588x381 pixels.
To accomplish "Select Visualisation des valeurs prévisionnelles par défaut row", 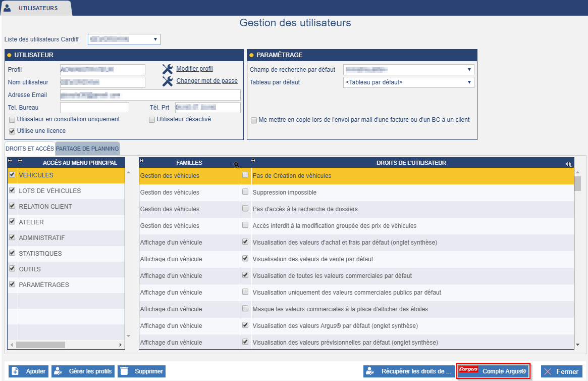I will pyautogui.click(x=356, y=342).
